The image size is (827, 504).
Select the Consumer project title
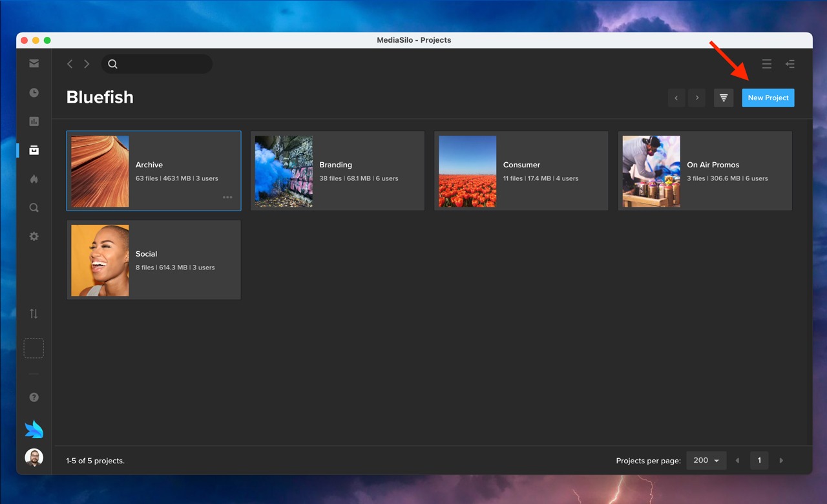521,165
